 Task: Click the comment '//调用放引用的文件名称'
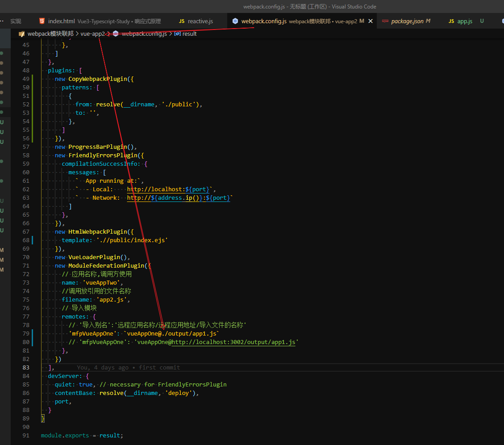tap(96, 291)
